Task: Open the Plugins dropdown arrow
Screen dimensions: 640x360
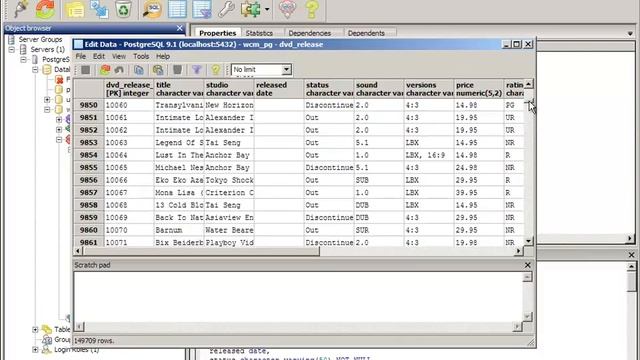Action: click(x=267, y=9)
